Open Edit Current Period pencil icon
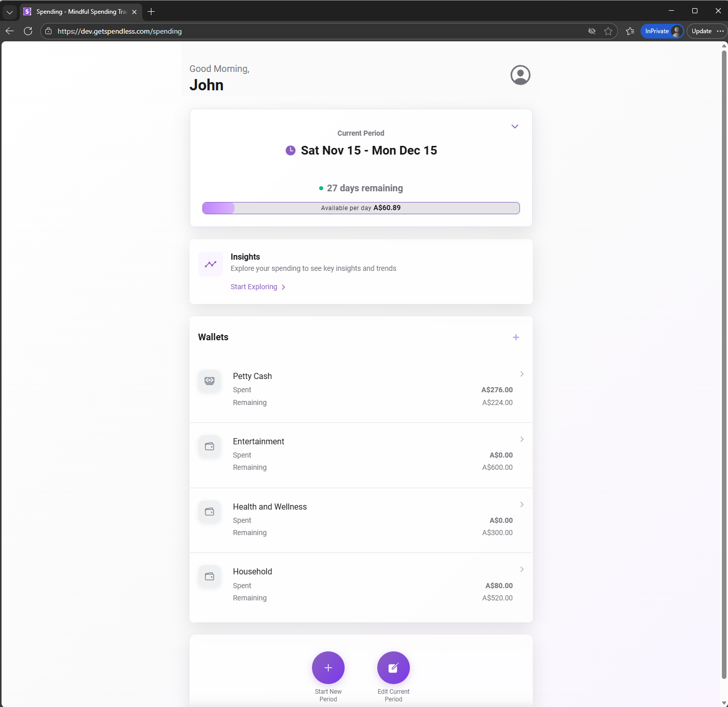The image size is (728, 707). pos(393,667)
